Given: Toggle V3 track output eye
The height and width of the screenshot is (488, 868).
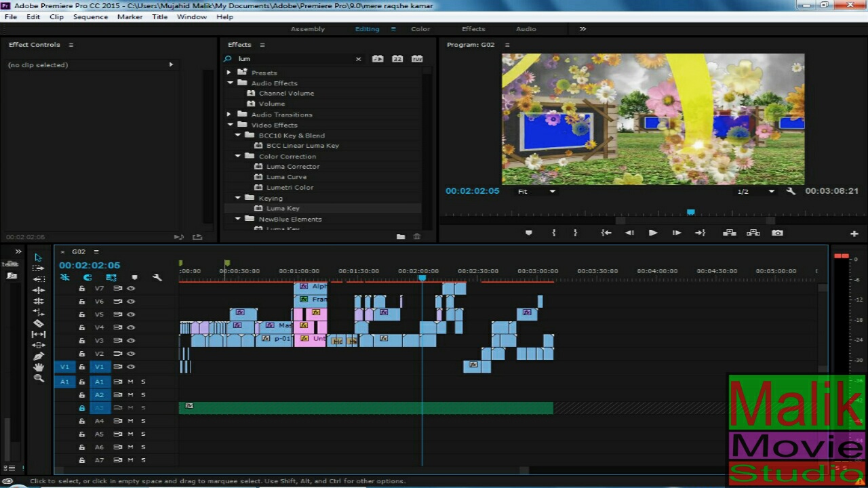Looking at the screenshot, I should [131, 341].
